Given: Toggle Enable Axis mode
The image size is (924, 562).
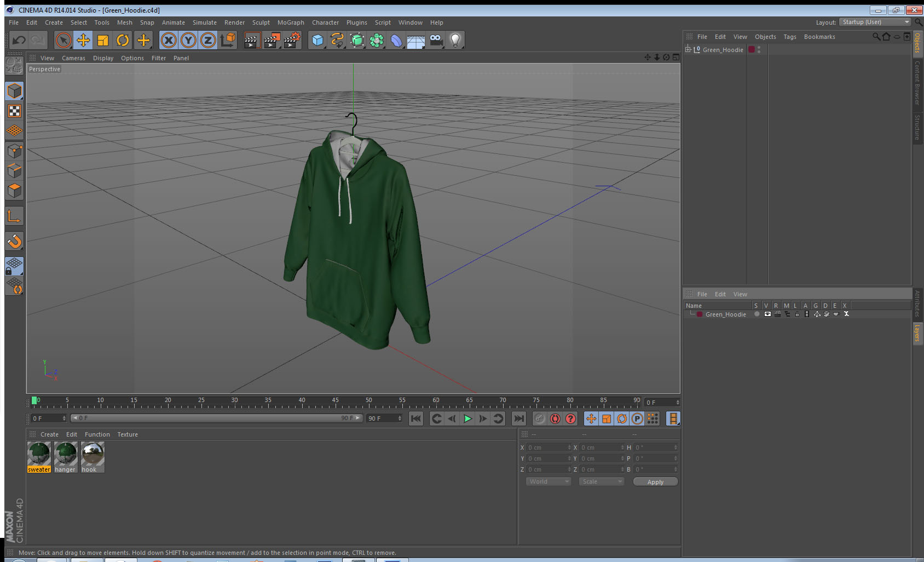Looking at the screenshot, I should (x=14, y=216).
